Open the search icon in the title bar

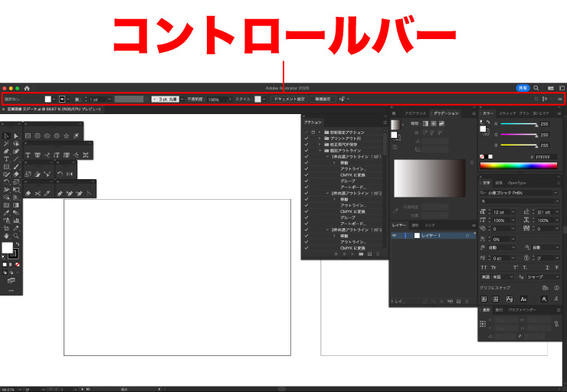point(536,88)
